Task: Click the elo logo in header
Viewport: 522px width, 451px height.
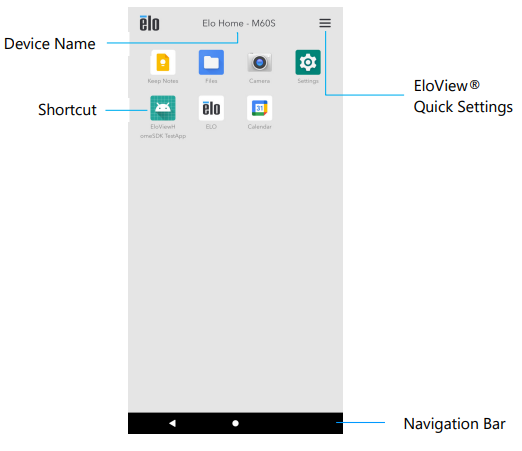Action: [149, 23]
